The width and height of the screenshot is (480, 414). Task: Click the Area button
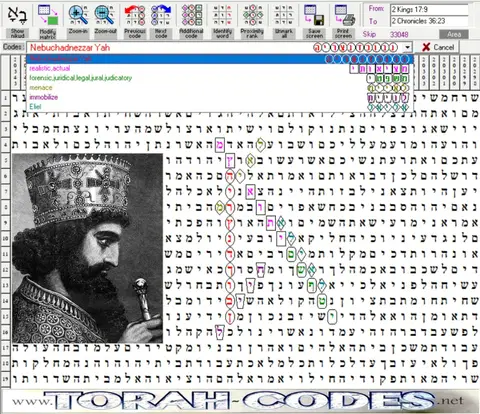454,34
